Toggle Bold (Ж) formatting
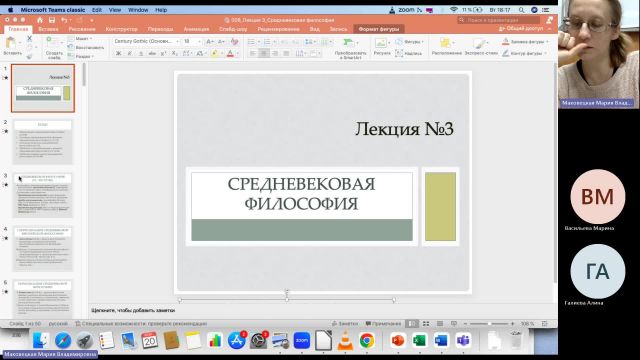The height and width of the screenshot is (360, 640). click(x=118, y=53)
